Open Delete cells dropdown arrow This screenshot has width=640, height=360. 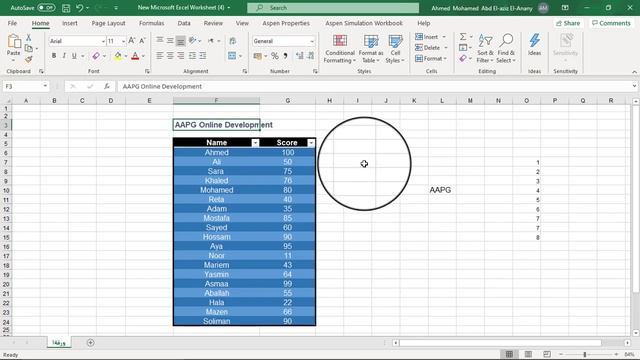coord(446,48)
